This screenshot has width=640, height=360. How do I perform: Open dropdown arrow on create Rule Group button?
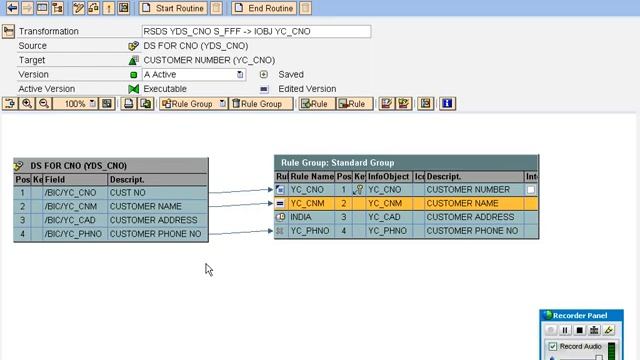(x=222, y=104)
